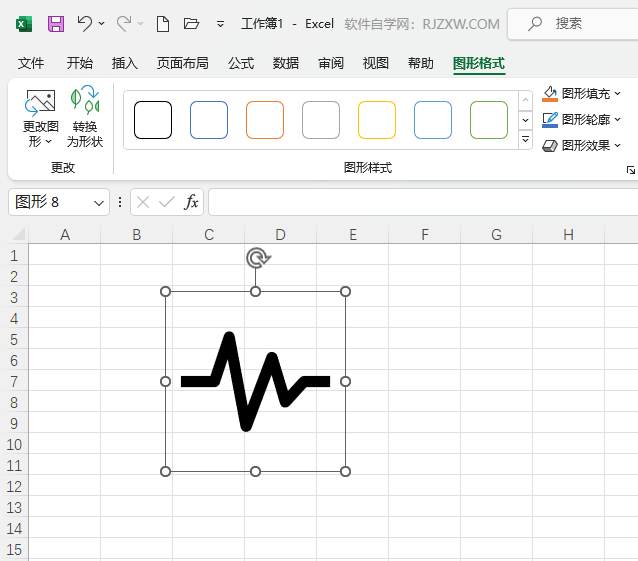
Task: Select the 图形格式 tab
Action: click(x=479, y=63)
